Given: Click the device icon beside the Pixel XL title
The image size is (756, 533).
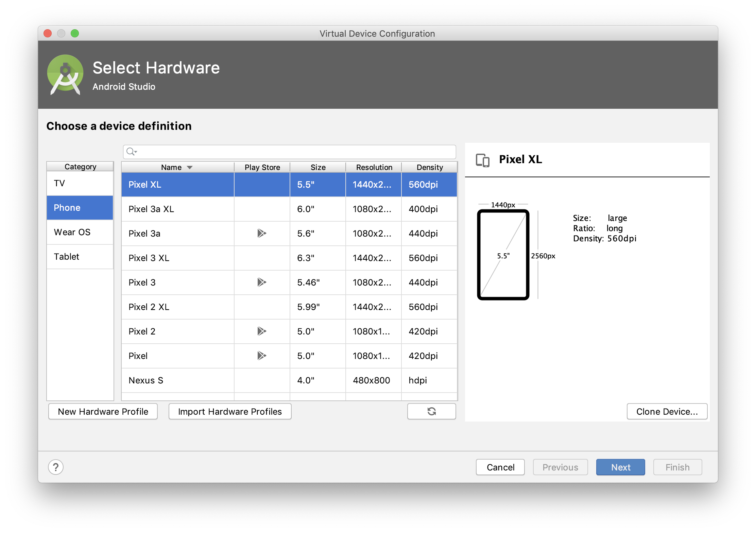Looking at the screenshot, I should 483,160.
